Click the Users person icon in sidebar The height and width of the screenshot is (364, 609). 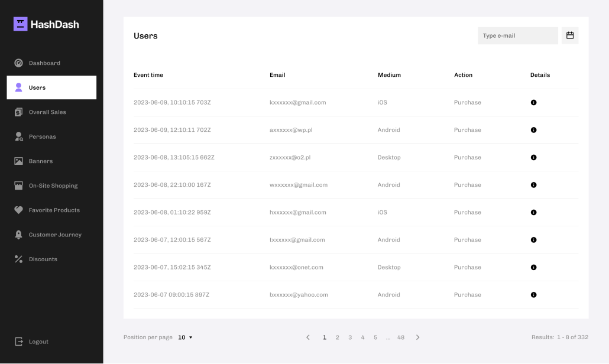coord(18,87)
